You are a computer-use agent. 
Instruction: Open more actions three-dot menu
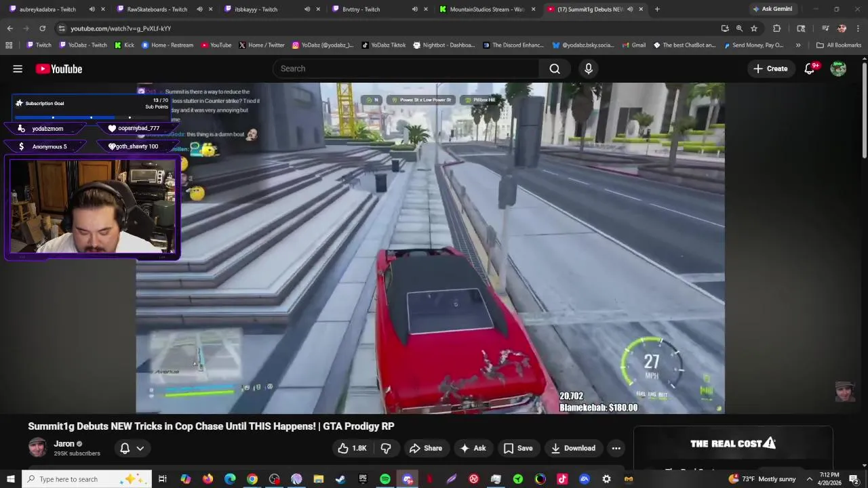[616, 448]
